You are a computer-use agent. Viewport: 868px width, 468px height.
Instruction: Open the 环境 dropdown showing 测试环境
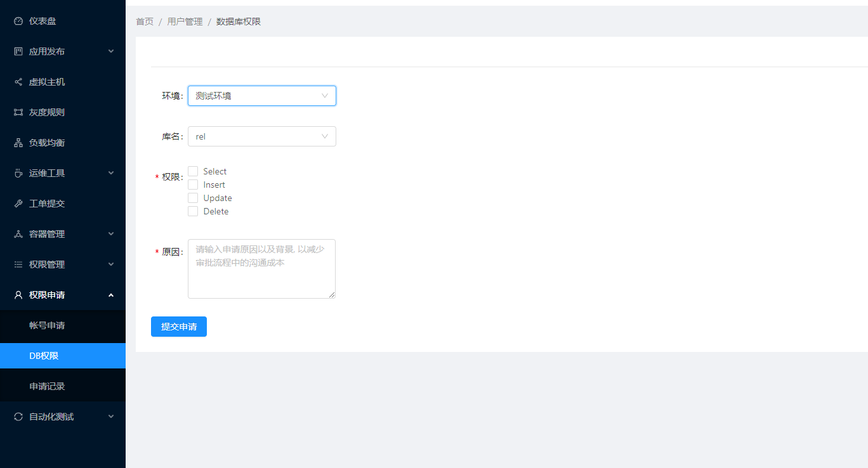pos(262,96)
